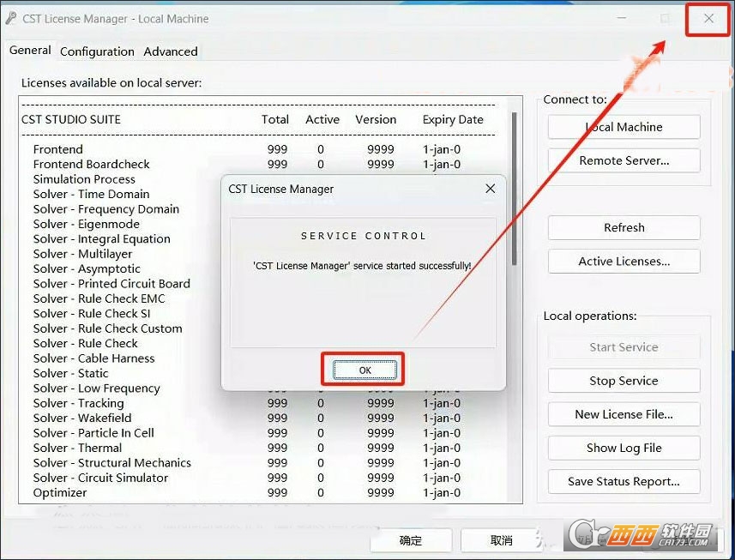Click the Total column header
The height and width of the screenshot is (560, 735).
pyautogui.click(x=275, y=120)
